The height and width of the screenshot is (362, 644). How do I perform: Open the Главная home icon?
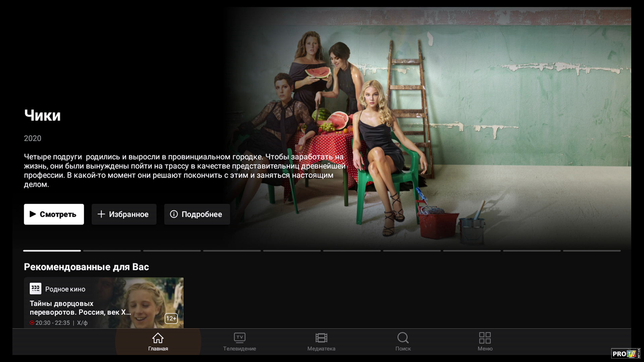[158, 338]
